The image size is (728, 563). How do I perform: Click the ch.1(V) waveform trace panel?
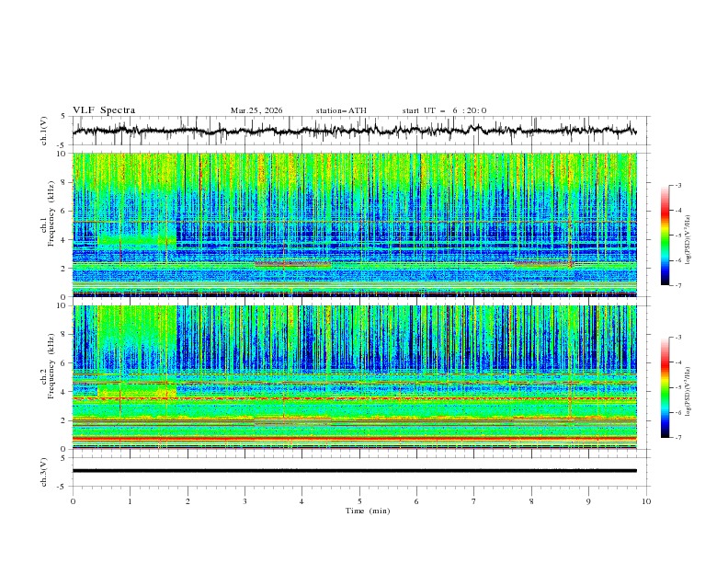coord(358,131)
